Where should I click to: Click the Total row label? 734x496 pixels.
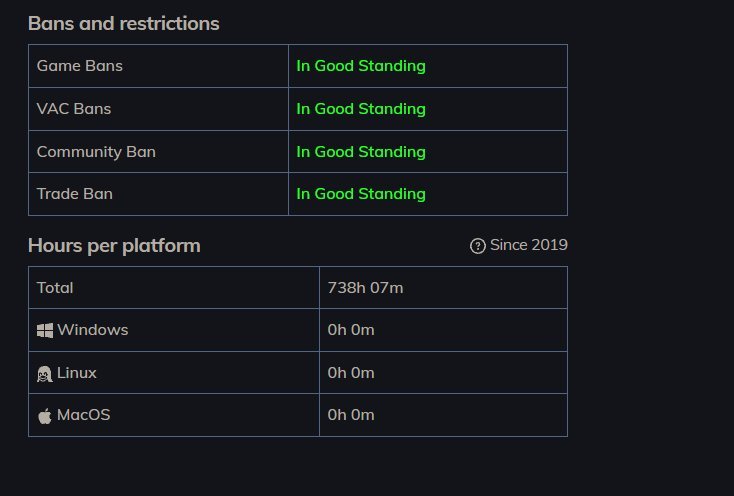click(x=55, y=288)
